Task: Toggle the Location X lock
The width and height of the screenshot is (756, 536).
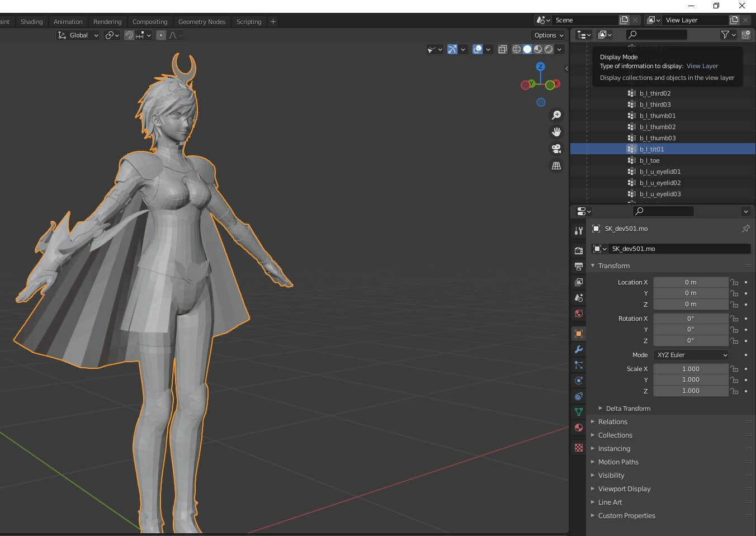Action: tap(734, 282)
